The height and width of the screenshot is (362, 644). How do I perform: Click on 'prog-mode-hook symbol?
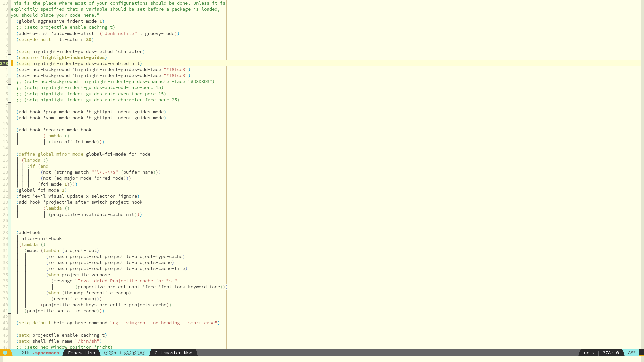click(63, 112)
